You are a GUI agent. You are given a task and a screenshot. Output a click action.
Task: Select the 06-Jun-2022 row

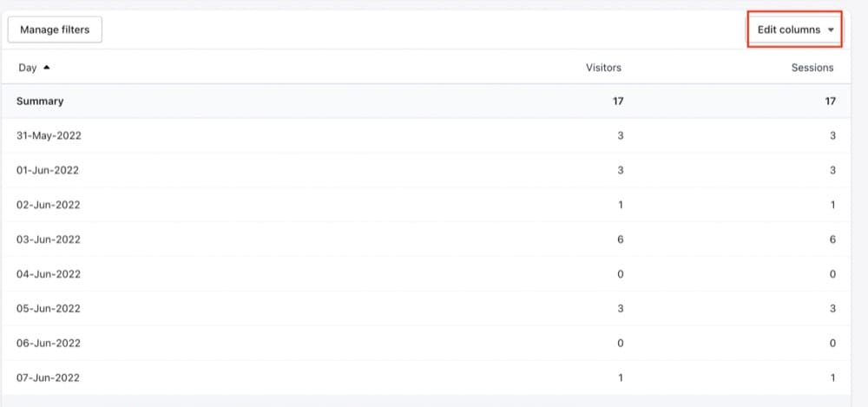(x=48, y=343)
